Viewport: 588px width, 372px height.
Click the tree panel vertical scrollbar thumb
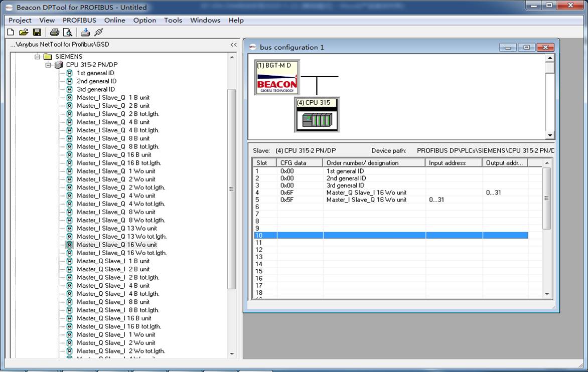tap(232, 189)
